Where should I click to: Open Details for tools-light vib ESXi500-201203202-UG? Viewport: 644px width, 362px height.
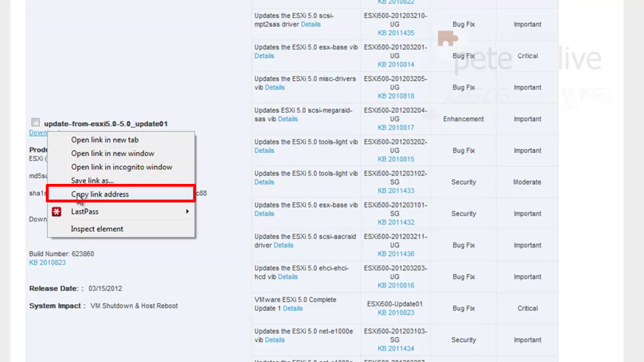pos(264,151)
